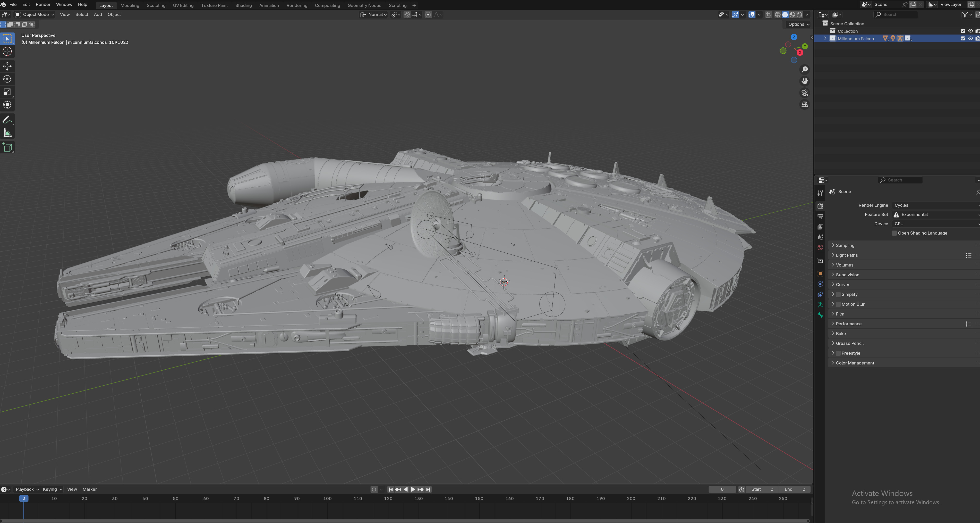Switch to the Geometry Nodes workspace tab

pos(364,5)
